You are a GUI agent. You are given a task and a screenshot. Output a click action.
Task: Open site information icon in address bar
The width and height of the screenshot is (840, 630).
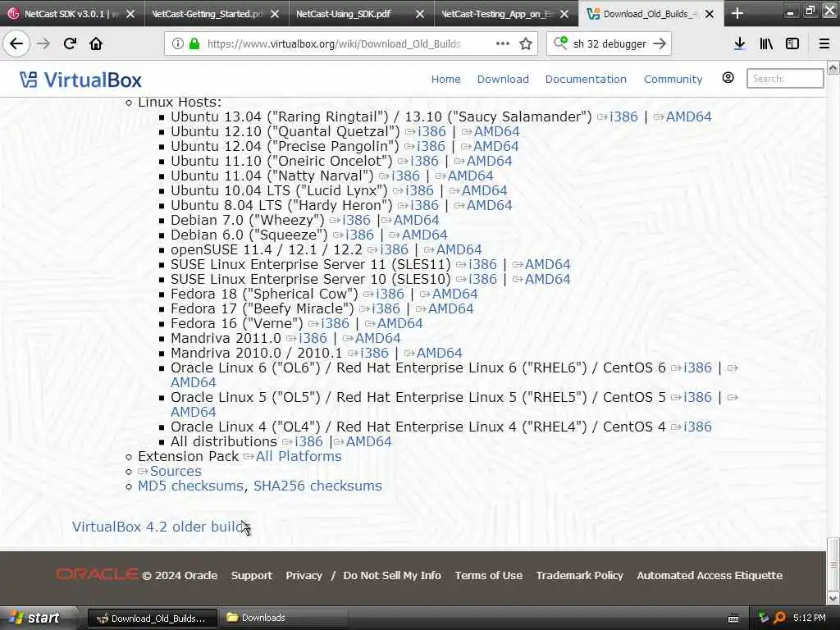tap(177, 44)
